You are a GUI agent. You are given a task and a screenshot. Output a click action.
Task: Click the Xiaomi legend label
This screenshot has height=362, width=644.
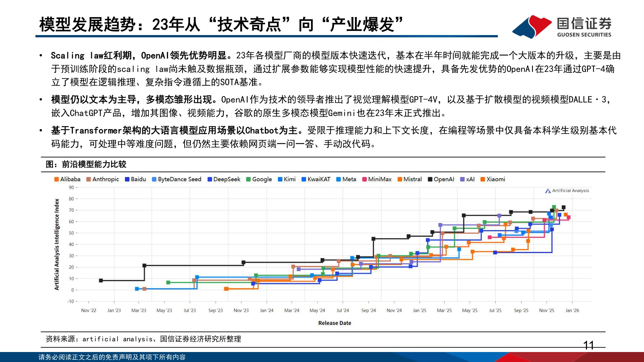(x=496, y=179)
